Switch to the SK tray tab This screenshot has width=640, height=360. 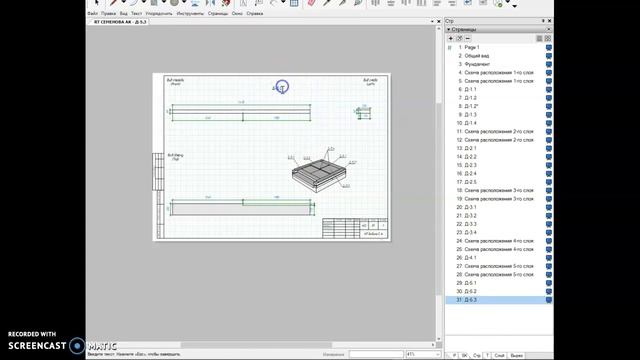point(464,356)
